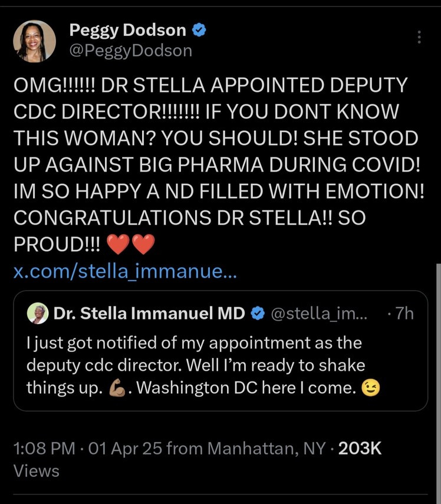Screen dimensions: 441x504
Task: Open the three-dot more options menu
Action: point(419,37)
